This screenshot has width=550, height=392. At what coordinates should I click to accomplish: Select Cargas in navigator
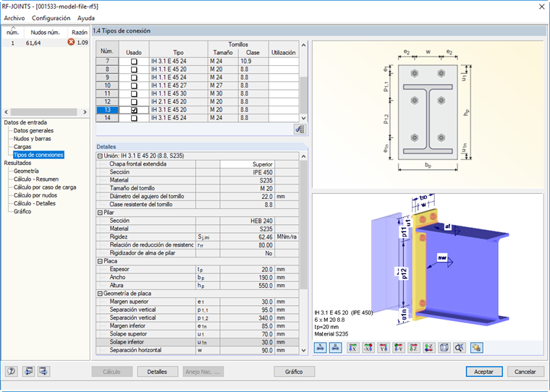(x=22, y=147)
